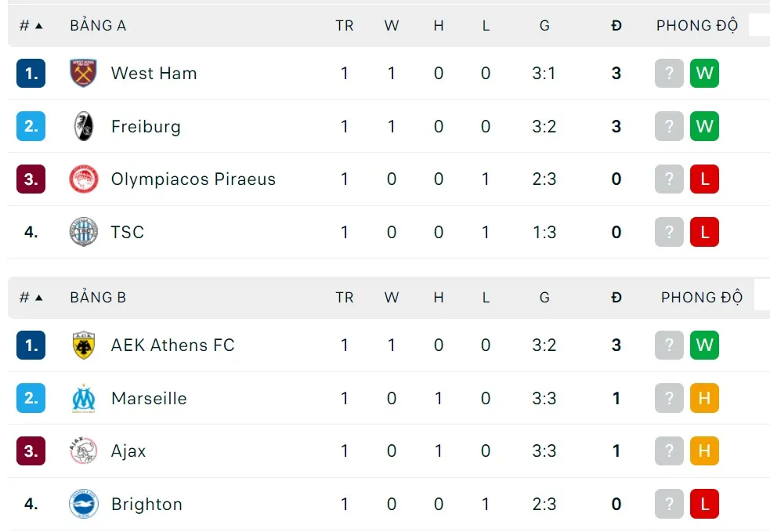Sort Bảng B by rank arrow
The image size is (770, 532).
(38, 298)
